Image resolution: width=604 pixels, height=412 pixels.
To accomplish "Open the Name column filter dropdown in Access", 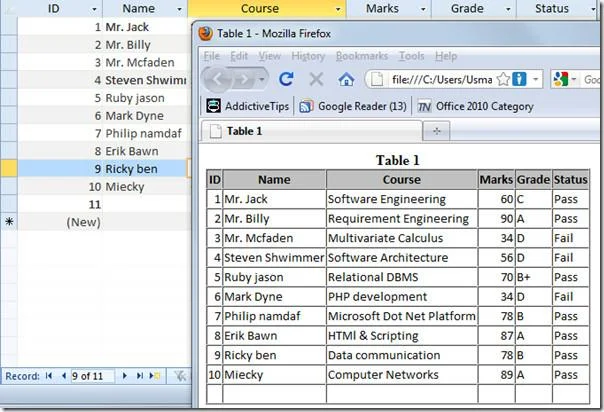I will [180, 9].
